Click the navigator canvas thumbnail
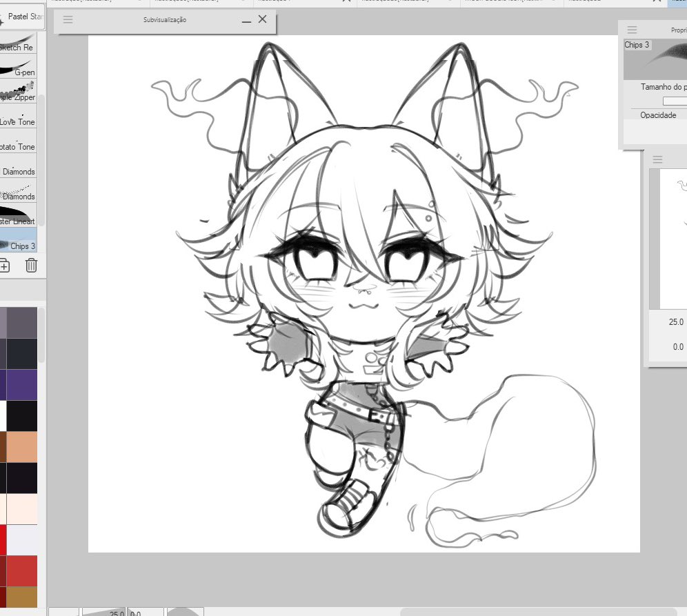The height and width of the screenshot is (616, 687). coord(673,239)
